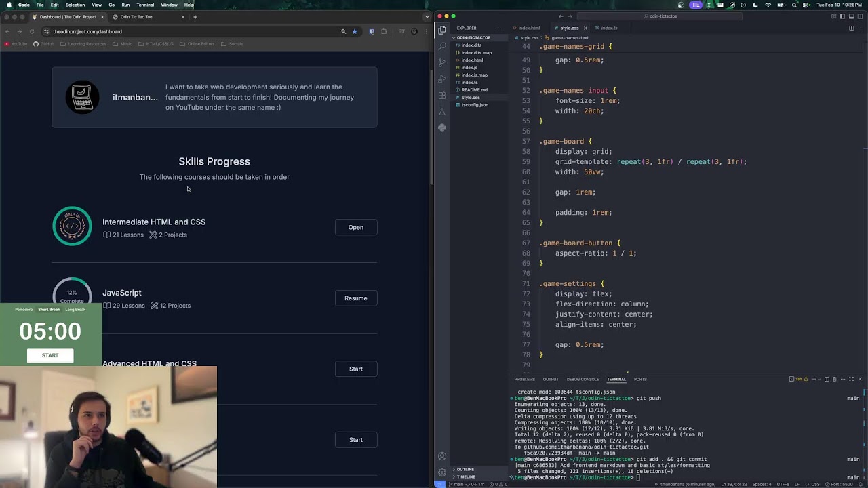Open the GitHub bookmark in bookmarks bar
The height and width of the screenshot is (488, 868).
tap(43, 44)
